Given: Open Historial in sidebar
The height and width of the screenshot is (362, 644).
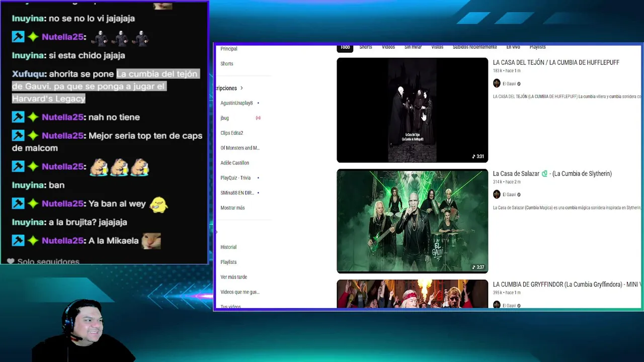Looking at the screenshot, I should tap(228, 247).
